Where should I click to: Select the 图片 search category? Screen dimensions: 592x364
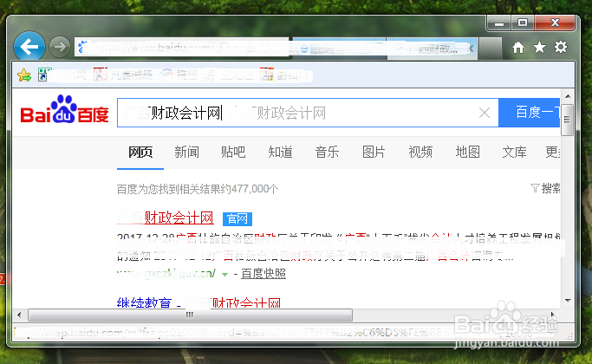click(x=374, y=153)
